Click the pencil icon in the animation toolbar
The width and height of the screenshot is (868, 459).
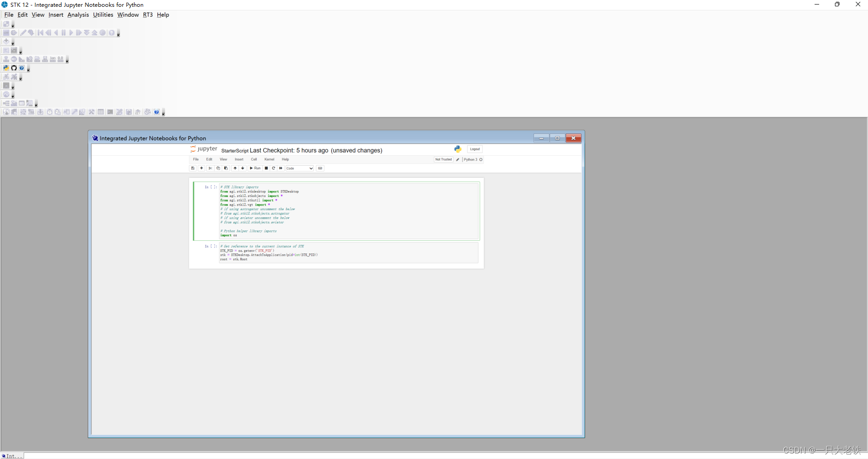23,33
